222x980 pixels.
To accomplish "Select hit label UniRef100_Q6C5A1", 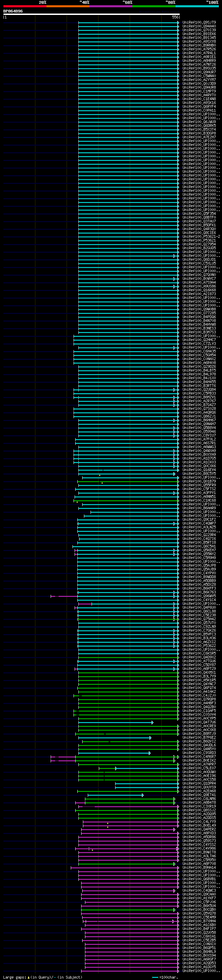I will [199, 546].
